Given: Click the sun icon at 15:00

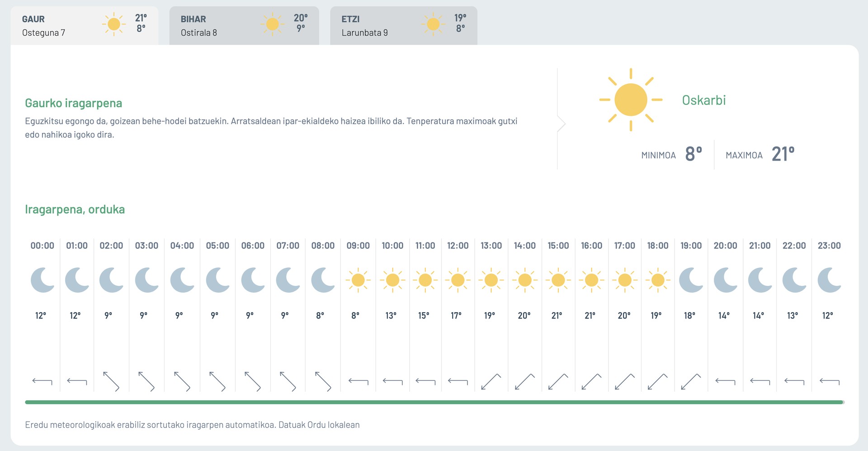Looking at the screenshot, I should (x=558, y=280).
